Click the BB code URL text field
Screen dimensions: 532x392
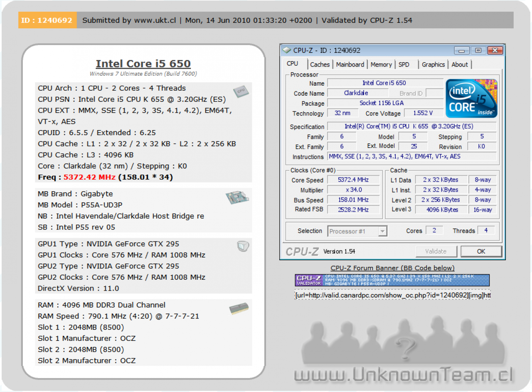tap(392, 295)
